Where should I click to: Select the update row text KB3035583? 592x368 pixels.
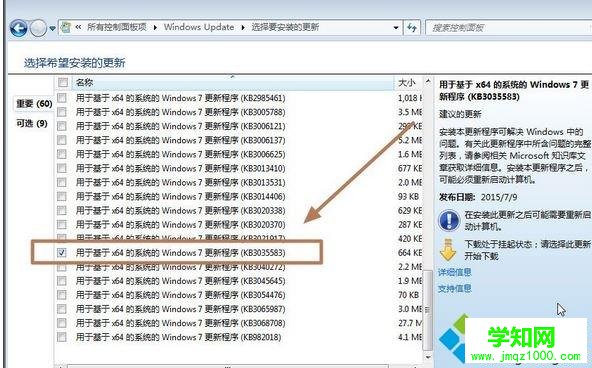coord(180,253)
